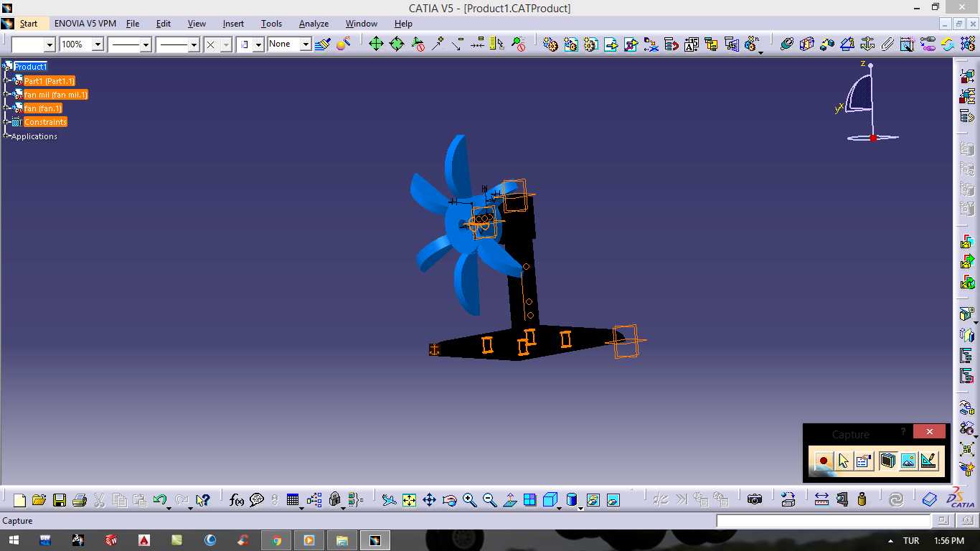Click the What's This help cursor icon
The image size is (980, 551).
pyautogui.click(x=202, y=500)
